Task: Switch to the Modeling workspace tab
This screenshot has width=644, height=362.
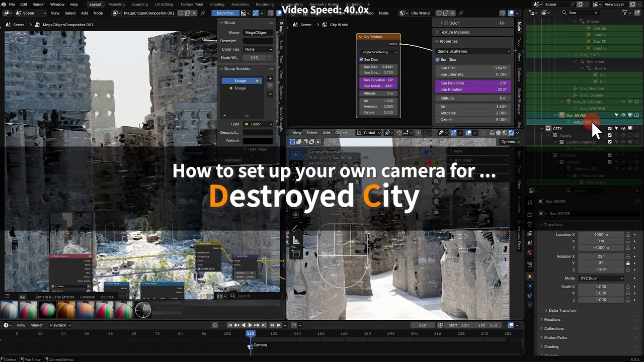Action: point(116,5)
